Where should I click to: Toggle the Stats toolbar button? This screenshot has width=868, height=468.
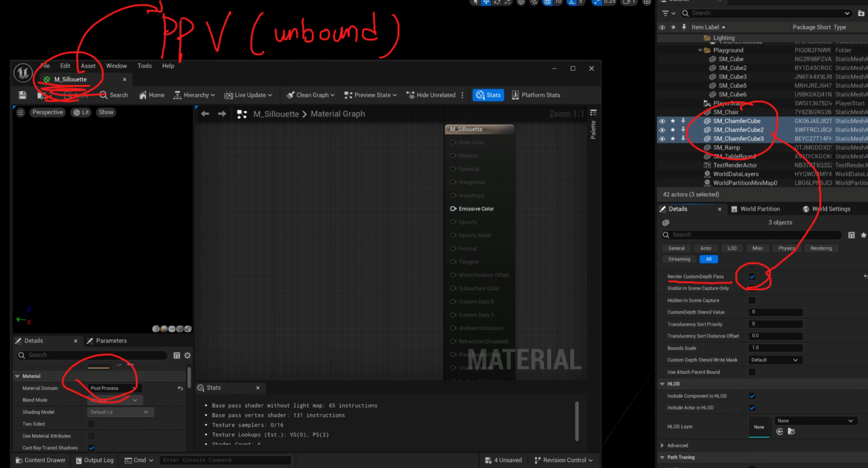488,95
